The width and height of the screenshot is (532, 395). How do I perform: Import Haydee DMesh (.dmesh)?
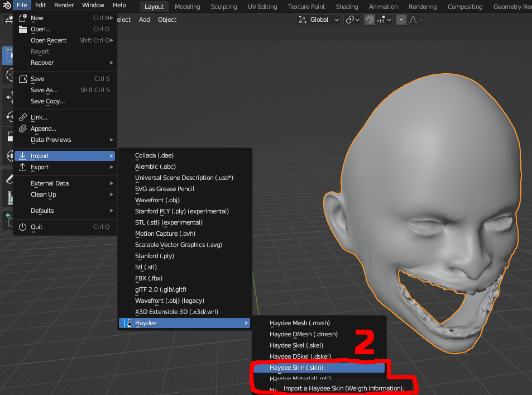click(319, 334)
